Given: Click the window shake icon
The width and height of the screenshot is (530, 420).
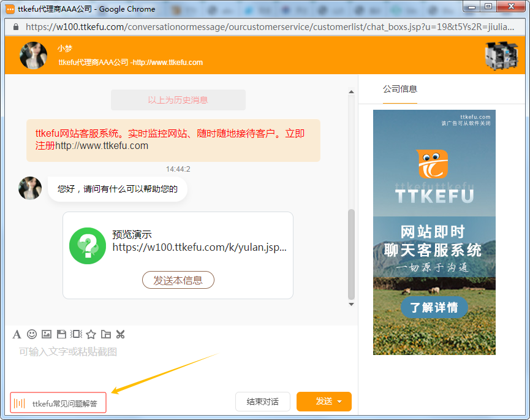Looking at the screenshot, I should [x=76, y=334].
